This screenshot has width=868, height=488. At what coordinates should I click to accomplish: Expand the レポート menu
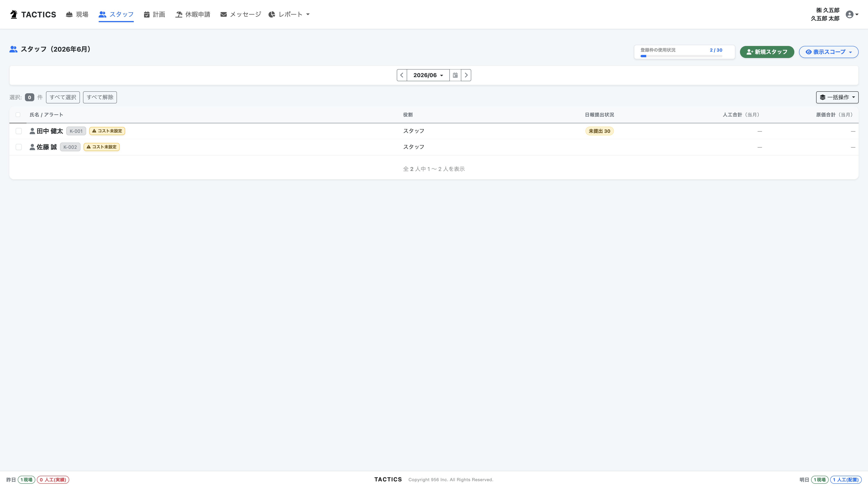pos(289,14)
